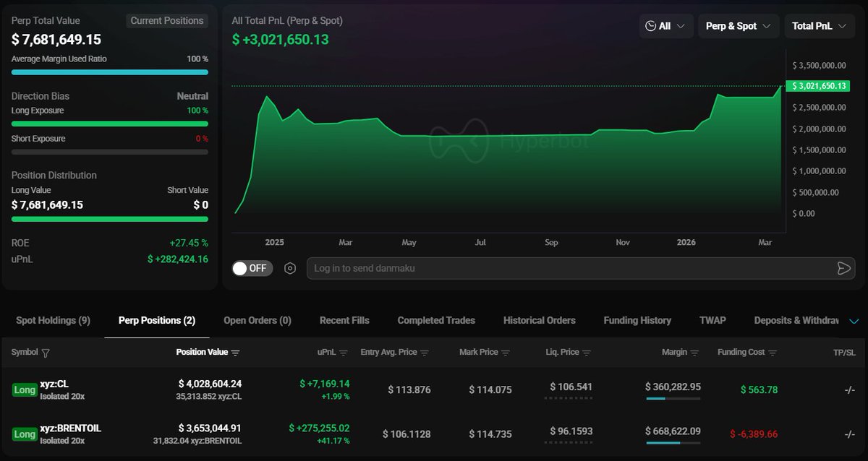Click the Short Exposure progress bar
This screenshot has height=461, width=868.
point(110,152)
